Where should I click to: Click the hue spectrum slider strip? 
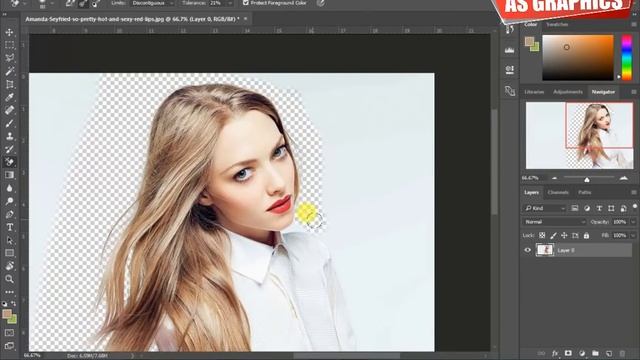(x=627, y=57)
